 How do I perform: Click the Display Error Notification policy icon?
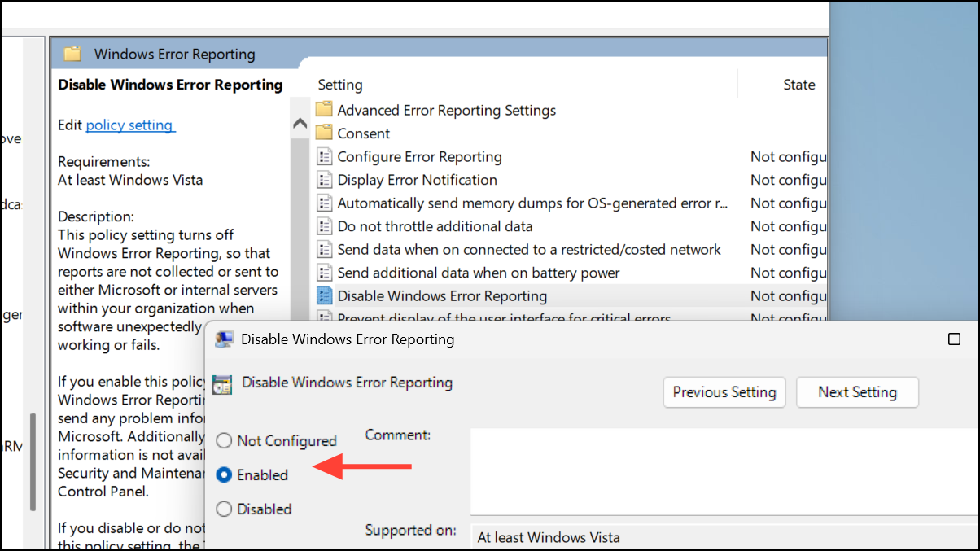pos(324,180)
